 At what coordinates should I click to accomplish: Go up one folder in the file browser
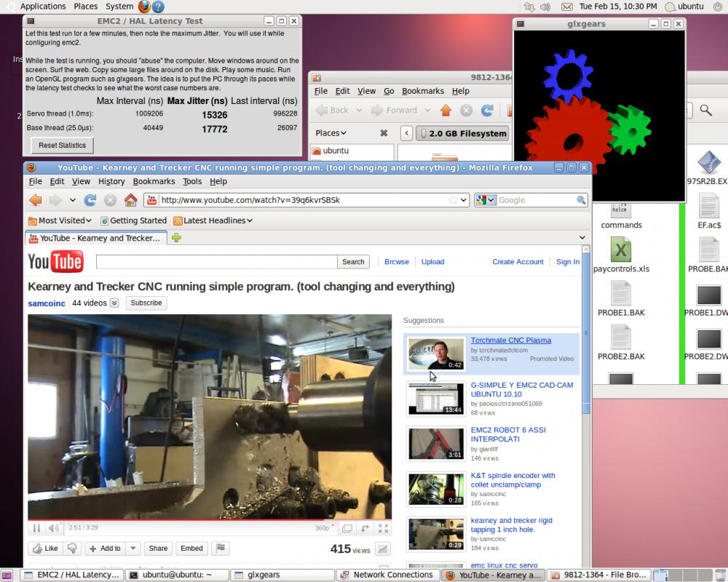tap(446, 110)
